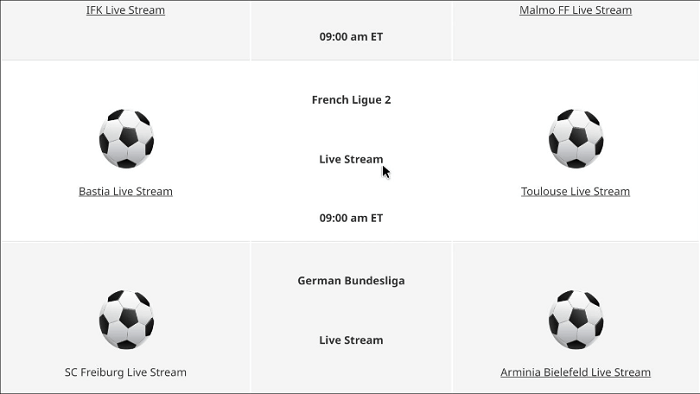Viewport: 700px width, 394px height.
Task: Click blank area above the Toulouse soccer ball
Action: (575, 85)
